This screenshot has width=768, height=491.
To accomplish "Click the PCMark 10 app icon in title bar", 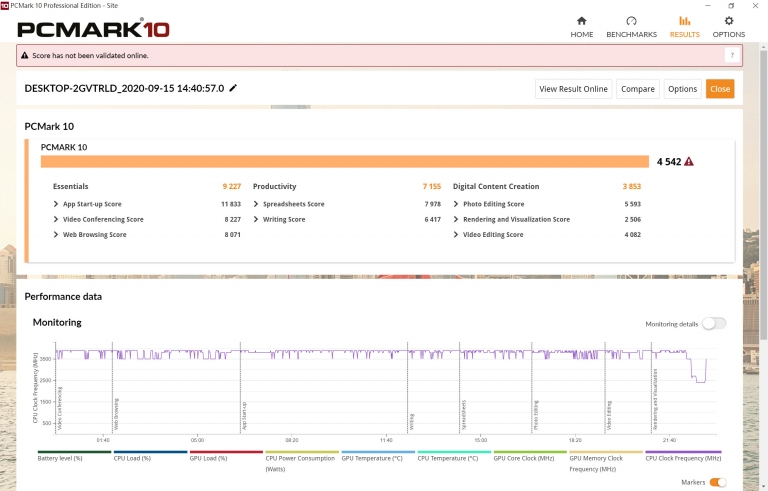I will [x=4, y=5].
